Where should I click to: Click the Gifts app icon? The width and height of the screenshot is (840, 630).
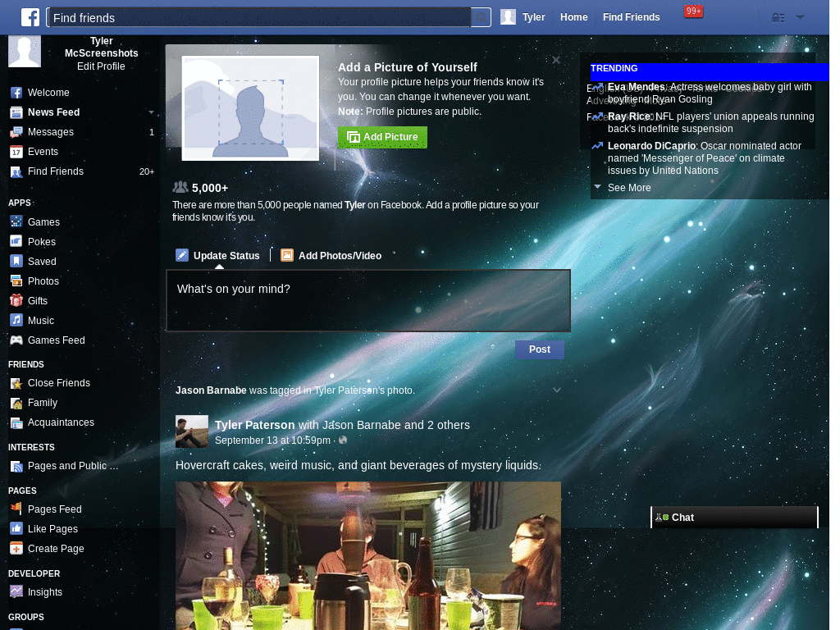click(16, 300)
